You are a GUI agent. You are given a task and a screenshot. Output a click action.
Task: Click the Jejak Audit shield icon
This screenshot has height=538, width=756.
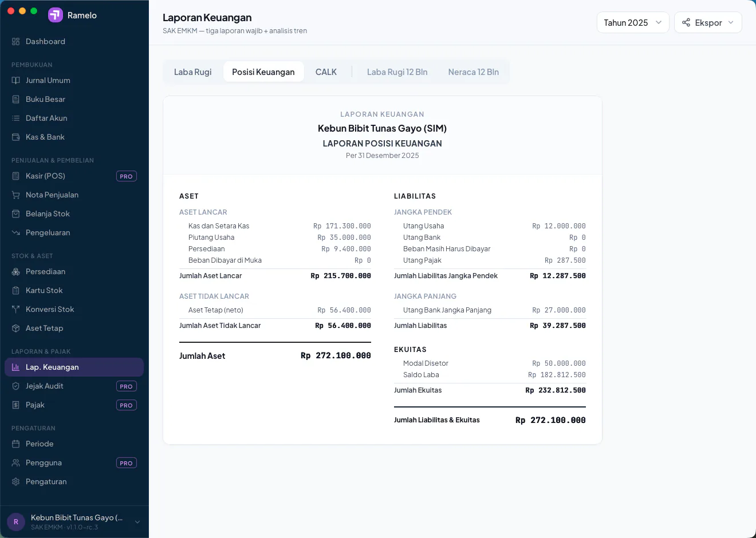pyautogui.click(x=15, y=386)
